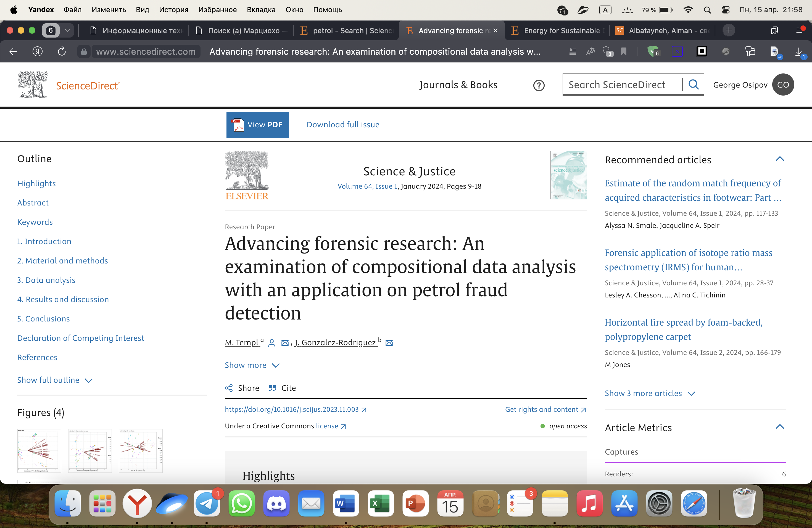Image resolution: width=812 pixels, height=528 pixels.
Task: Collapse Recommended articles panel chevron
Action: (x=780, y=159)
